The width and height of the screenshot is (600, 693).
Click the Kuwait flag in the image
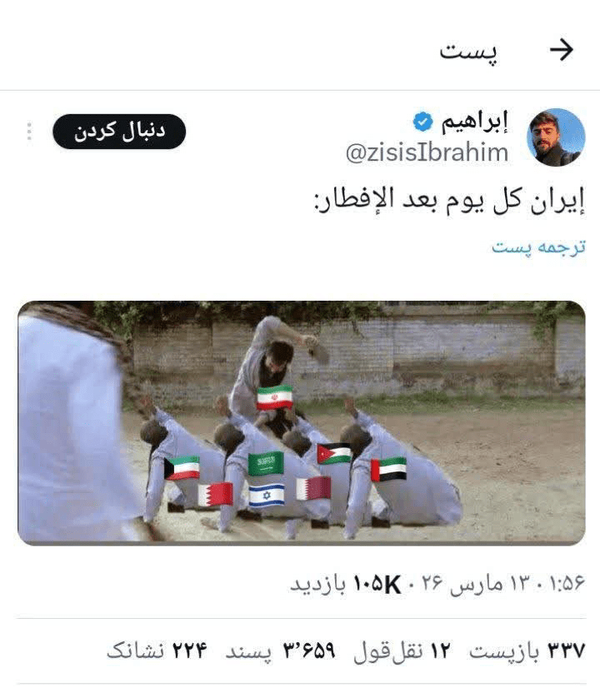tap(182, 468)
